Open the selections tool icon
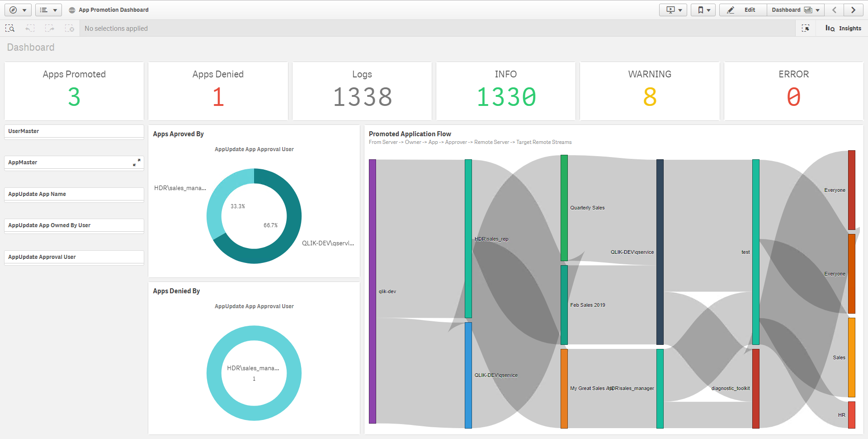 [x=806, y=28]
